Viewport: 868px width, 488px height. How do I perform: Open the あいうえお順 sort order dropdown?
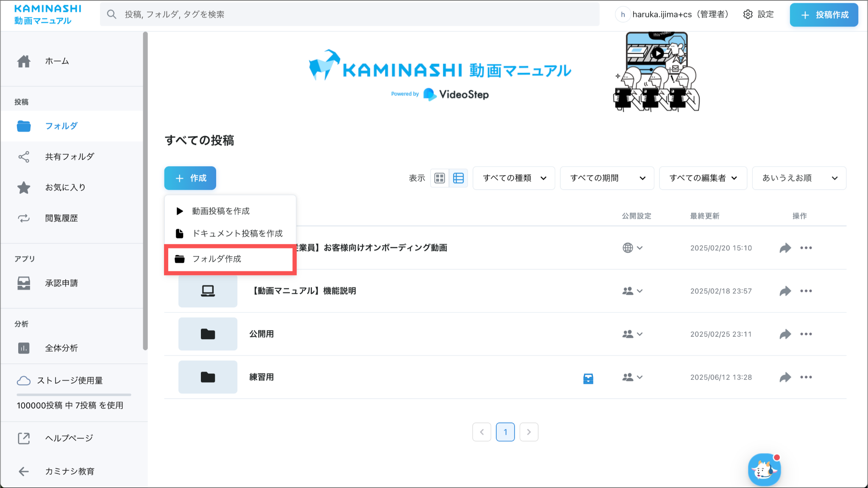tap(799, 178)
